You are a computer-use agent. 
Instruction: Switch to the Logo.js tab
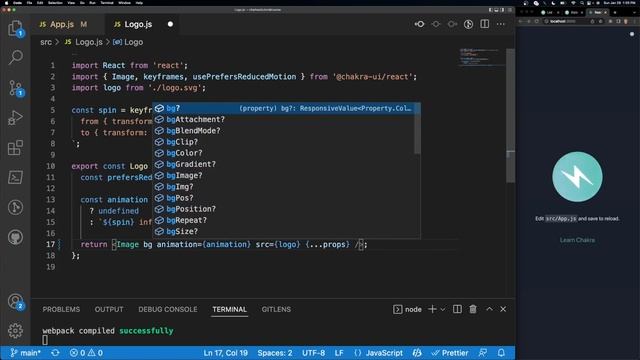tap(139, 24)
